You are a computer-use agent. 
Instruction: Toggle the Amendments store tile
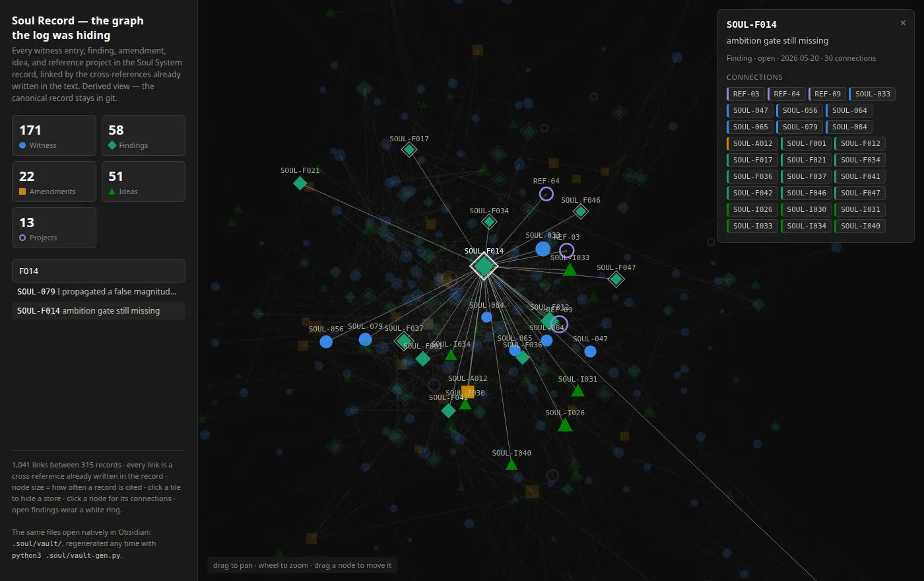pos(54,182)
